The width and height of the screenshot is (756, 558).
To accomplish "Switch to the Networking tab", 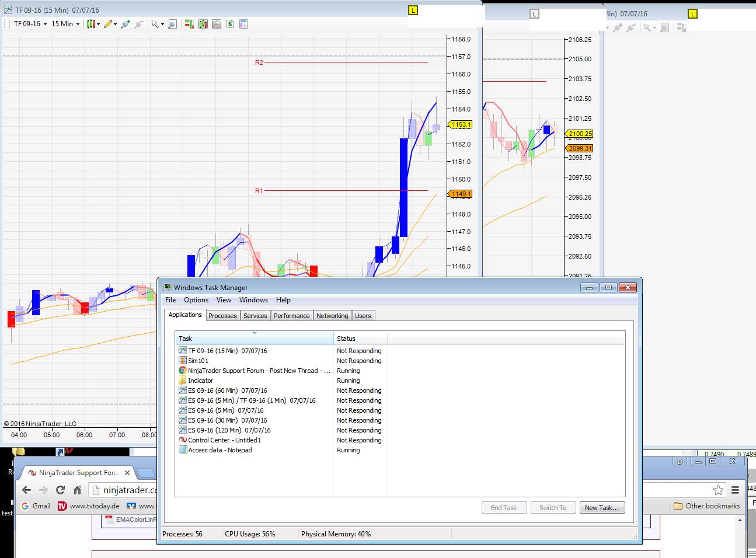I will coord(332,316).
